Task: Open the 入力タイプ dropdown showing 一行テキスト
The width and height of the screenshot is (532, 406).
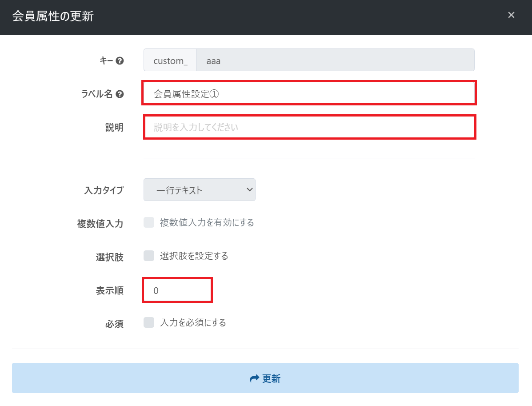Action: pos(199,190)
